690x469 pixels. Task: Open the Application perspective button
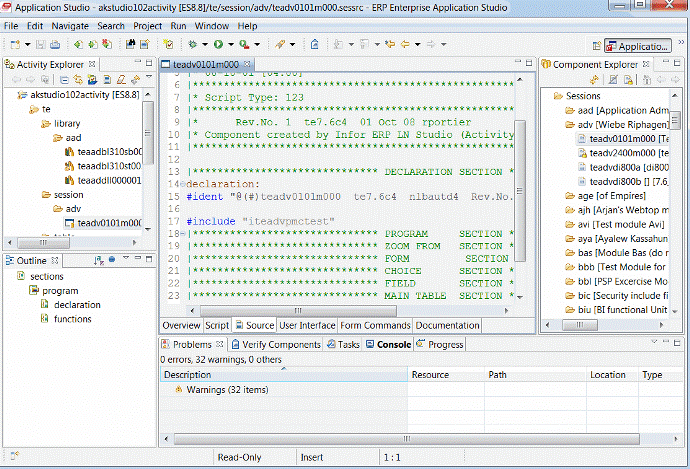639,46
